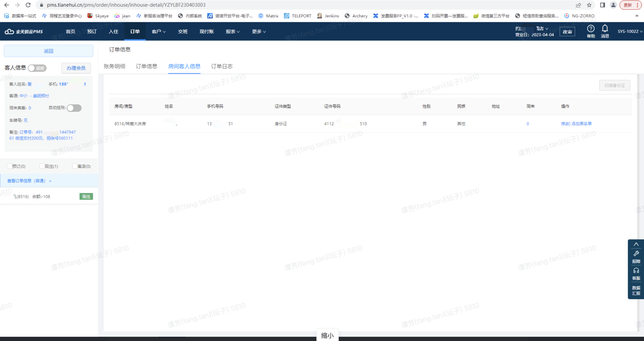Click the 办理会员 button
Image resolution: width=644 pixels, height=341 pixels.
click(x=76, y=68)
